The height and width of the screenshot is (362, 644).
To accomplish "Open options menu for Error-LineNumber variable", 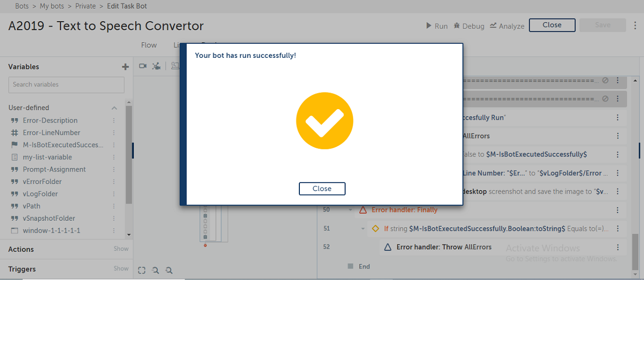I will click(x=114, y=133).
